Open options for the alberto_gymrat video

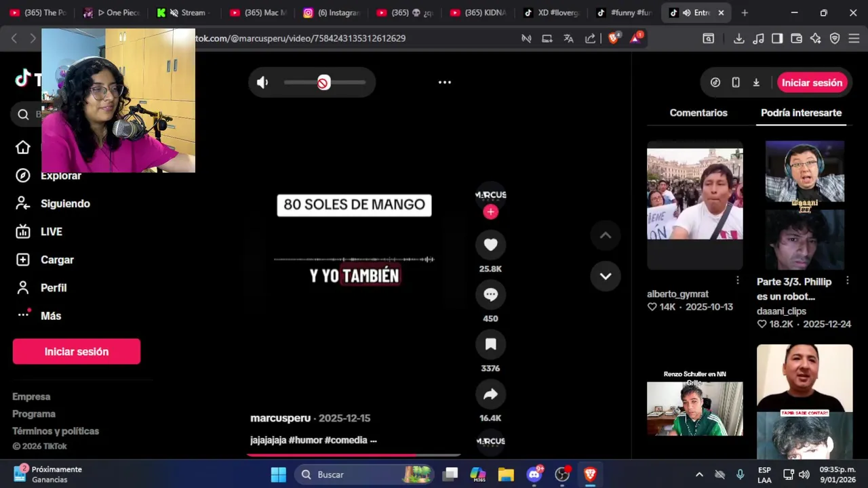(x=737, y=281)
